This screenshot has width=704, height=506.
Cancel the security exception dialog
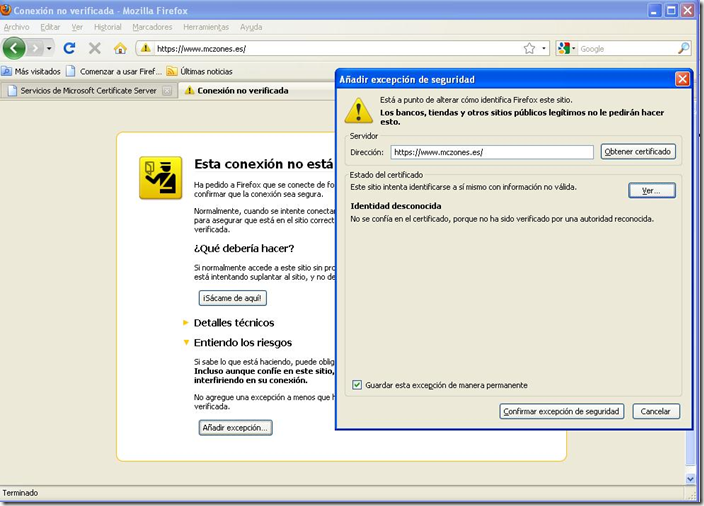click(x=656, y=411)
